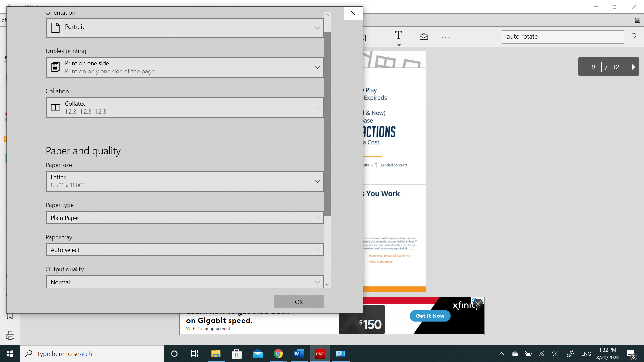Click the reading settings icon at top right

pos(637,20)
